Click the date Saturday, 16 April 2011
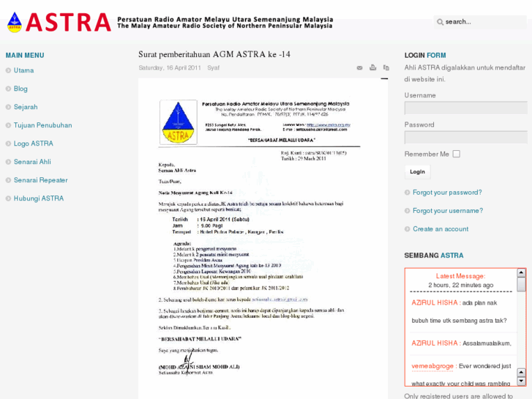532x399 pixels. pyautogui.click(x=170, y=68)
